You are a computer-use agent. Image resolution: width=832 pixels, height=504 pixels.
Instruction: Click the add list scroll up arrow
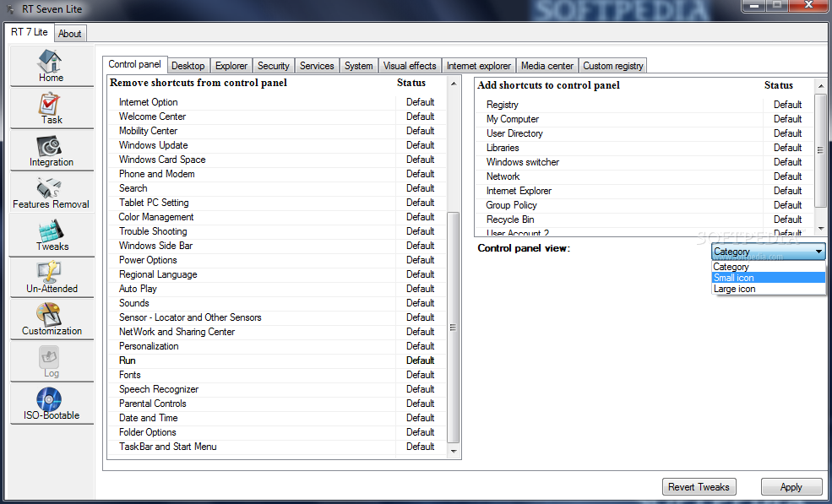[x=821, y=86]
